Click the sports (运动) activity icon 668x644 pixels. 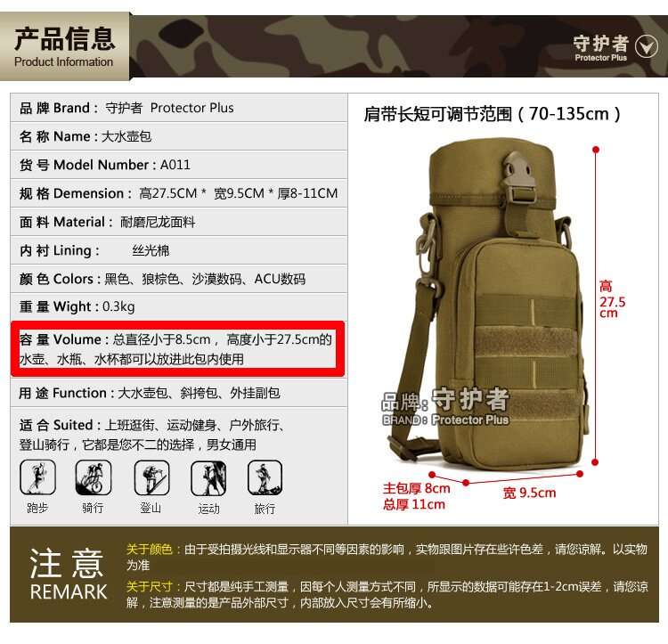[208, 478]
